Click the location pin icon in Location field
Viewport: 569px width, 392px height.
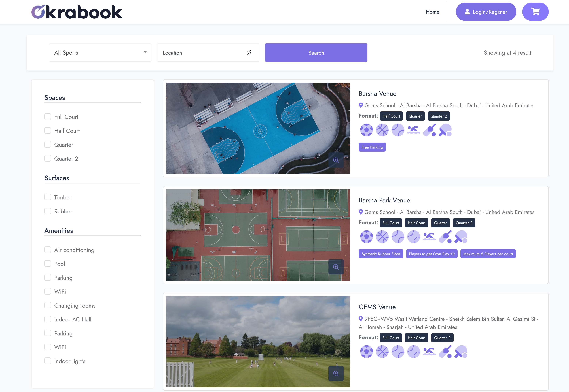tap(249, 53)
